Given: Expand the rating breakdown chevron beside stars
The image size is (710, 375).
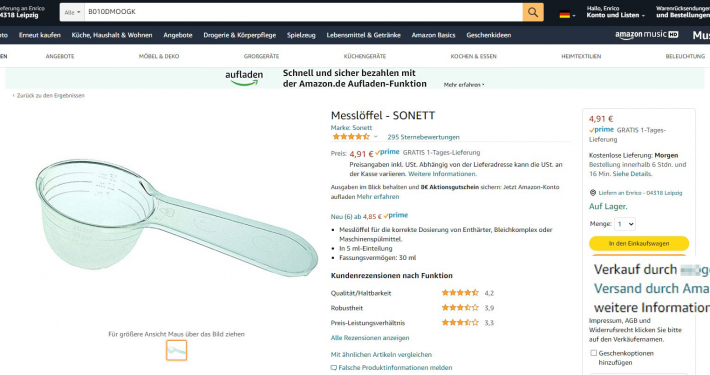Looking at the screenshot, I should coord(375,137).
